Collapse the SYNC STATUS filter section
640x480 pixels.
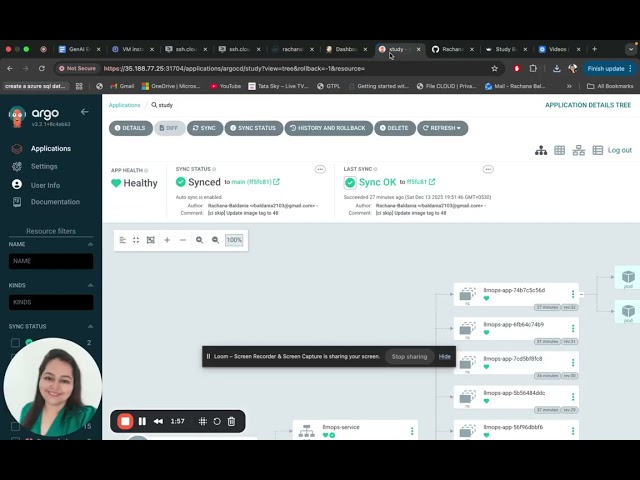click(x=90, y=327)
